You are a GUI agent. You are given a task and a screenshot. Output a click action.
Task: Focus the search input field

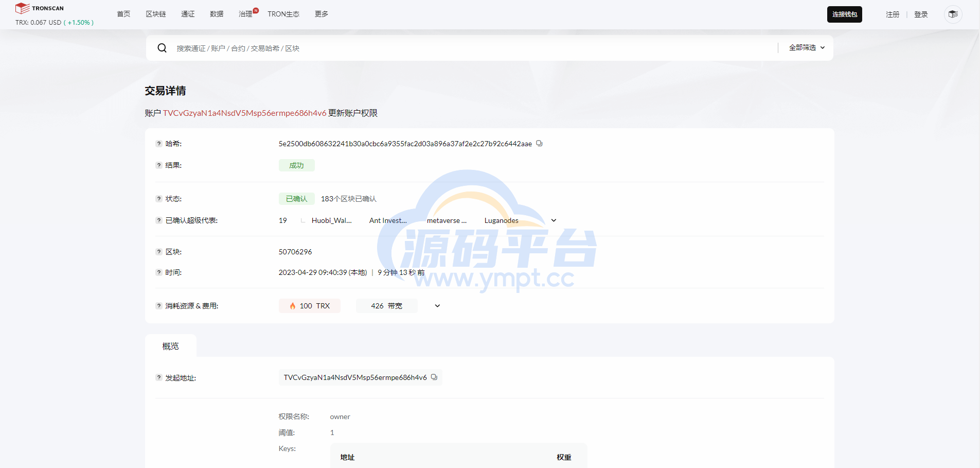473,48
